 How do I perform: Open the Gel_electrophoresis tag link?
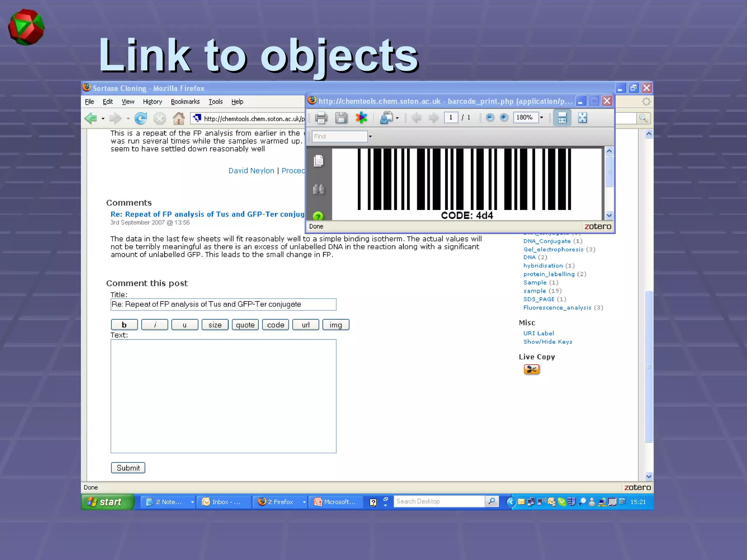pyautogui.click(x=553, y=249)
